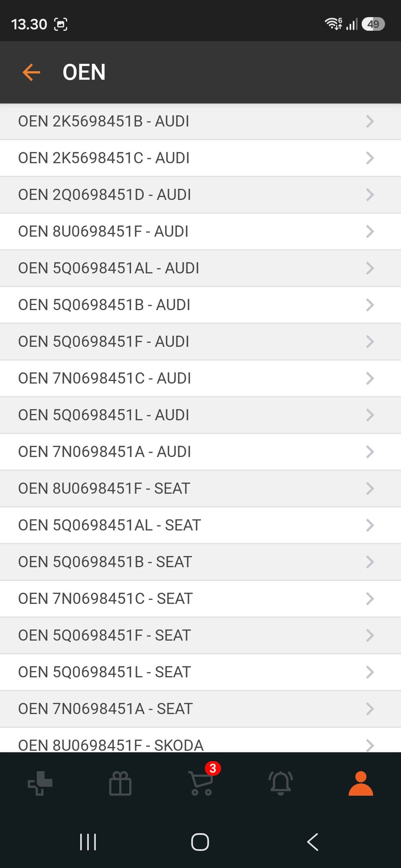This screenshot has height=868, width=401.
Task: Open the car seat garage icon
Action: pyautogui.click(x=40, y=783)
